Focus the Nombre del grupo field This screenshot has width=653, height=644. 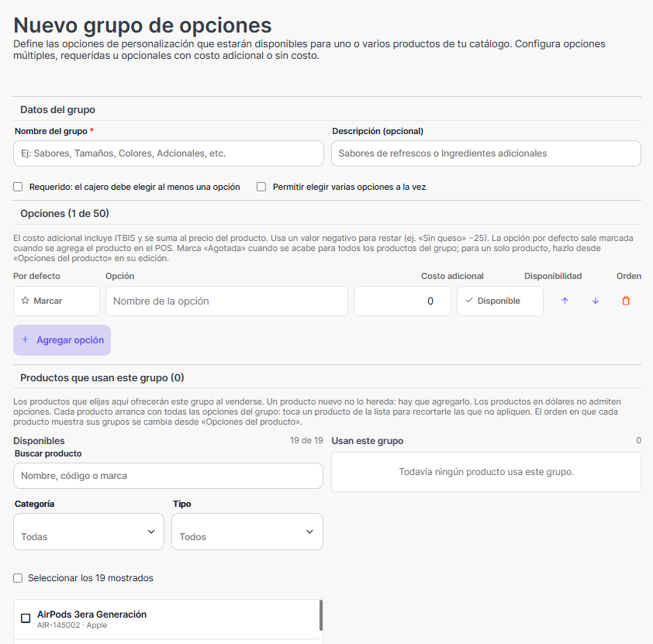click(x=168, y=153)
